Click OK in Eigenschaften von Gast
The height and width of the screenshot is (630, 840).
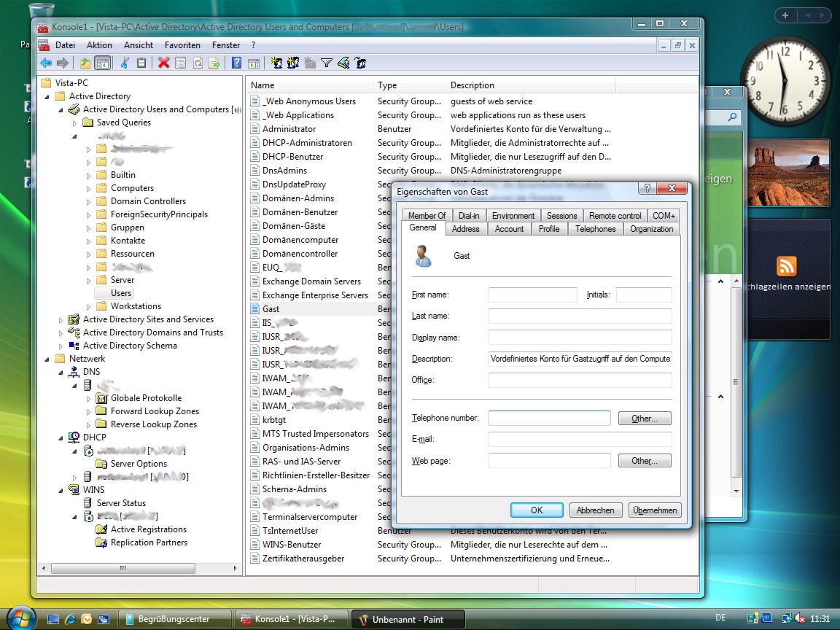click(x=537, y=510)
